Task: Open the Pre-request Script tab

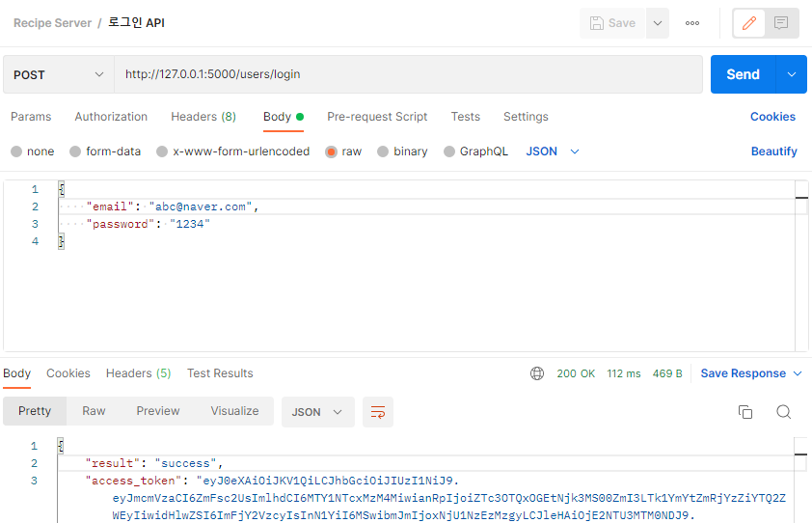Action: 377,117
